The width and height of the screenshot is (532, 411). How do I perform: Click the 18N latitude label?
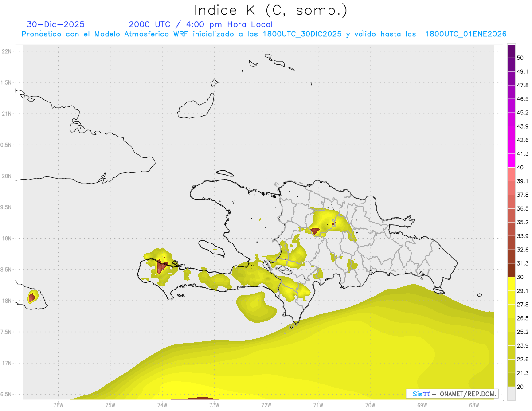7,301
